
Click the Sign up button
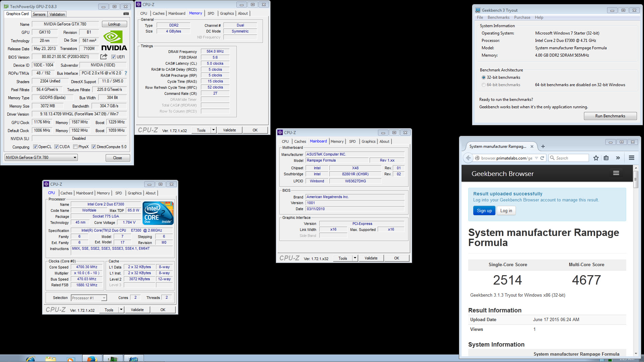tap(484, 210)
